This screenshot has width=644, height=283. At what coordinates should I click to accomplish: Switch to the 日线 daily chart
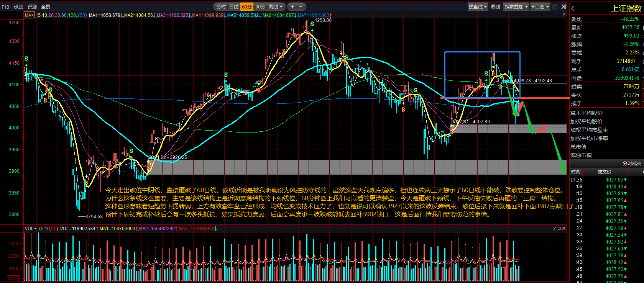234,7
